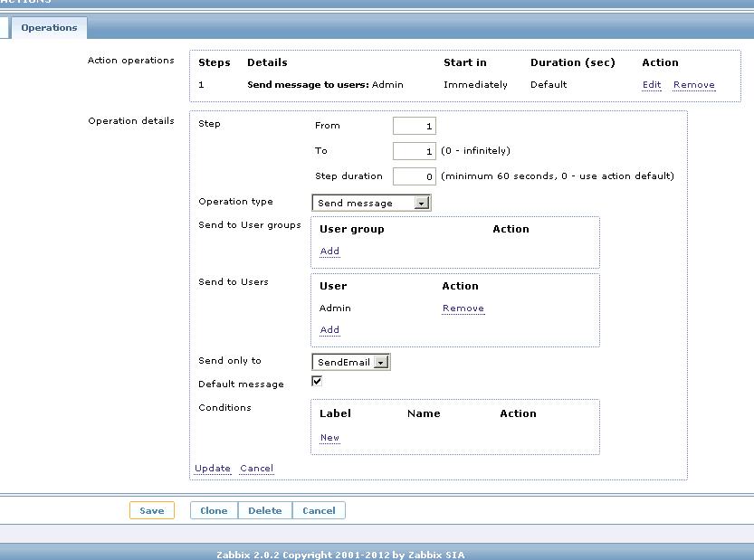
Task: Click the Update link in Operation details
Action: [212, 469]
